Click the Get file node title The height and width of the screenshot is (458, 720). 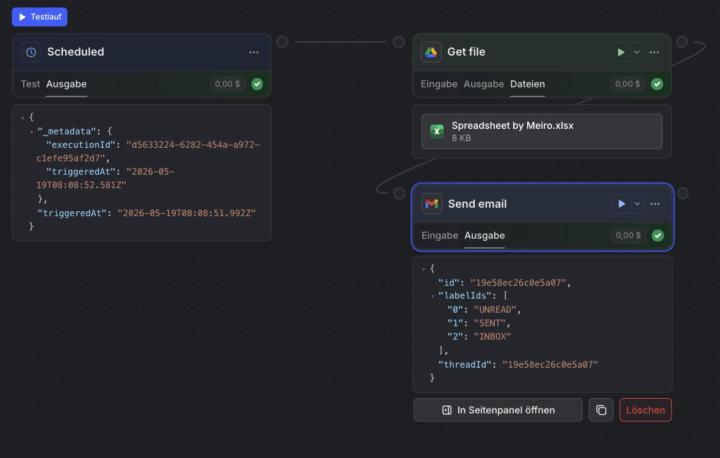[x=466, y=52]
